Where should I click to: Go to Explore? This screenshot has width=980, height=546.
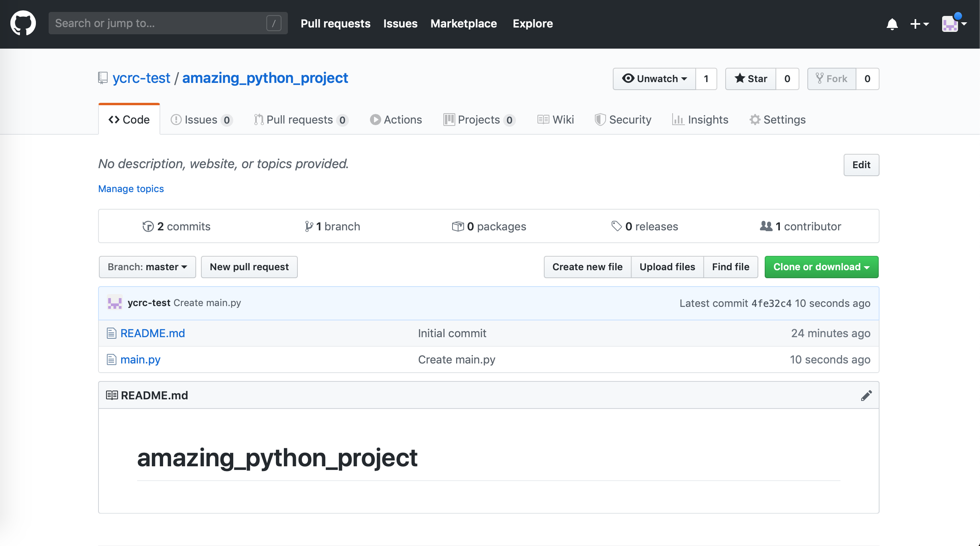[533, 24]
